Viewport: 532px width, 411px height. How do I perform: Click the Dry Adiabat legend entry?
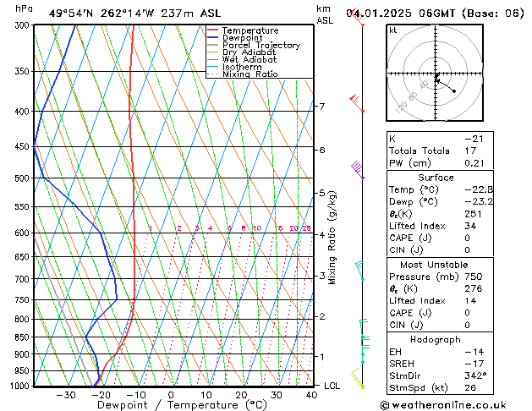point(242,52)
